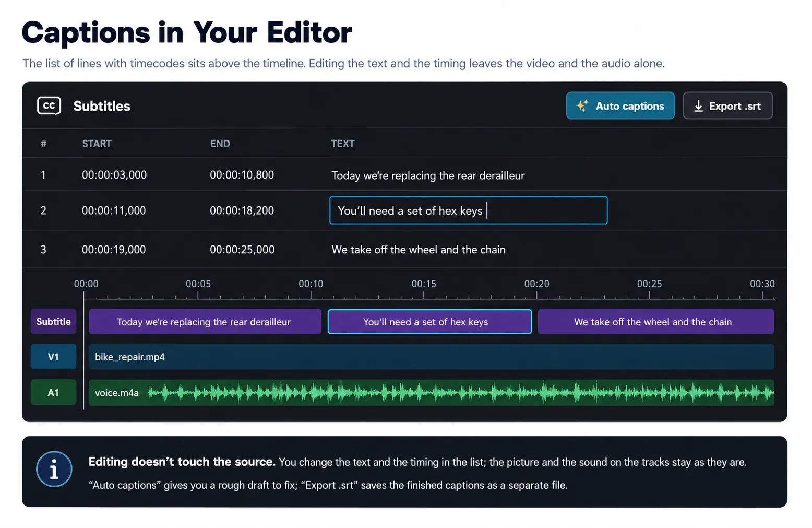This screenshot has height=528, width=812.
Task: Click list text "We take off the wheel and the chain"
Action: (419, 250)
